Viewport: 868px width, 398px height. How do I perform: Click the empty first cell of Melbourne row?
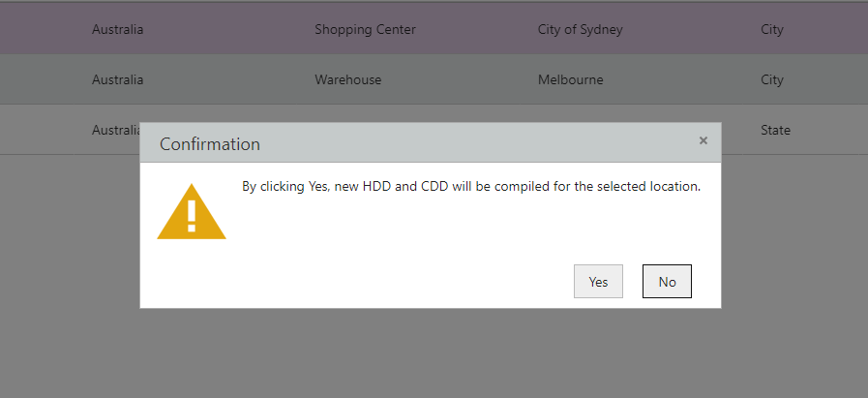[37, 79]
